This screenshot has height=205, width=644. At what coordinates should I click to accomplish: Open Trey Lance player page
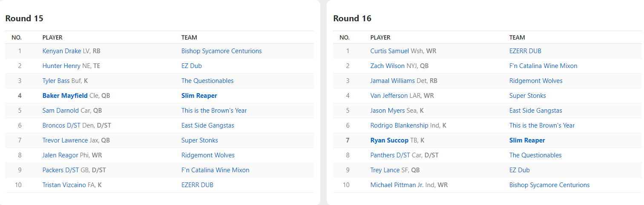[385, 170]
